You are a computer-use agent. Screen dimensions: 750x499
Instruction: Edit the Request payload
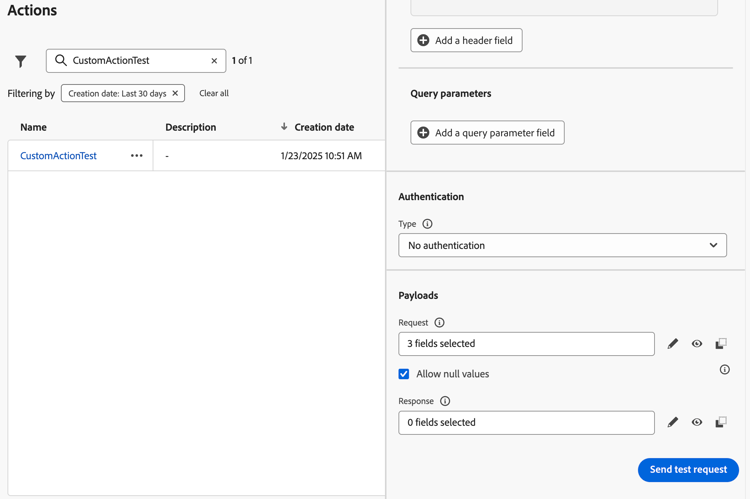(673, 344)
